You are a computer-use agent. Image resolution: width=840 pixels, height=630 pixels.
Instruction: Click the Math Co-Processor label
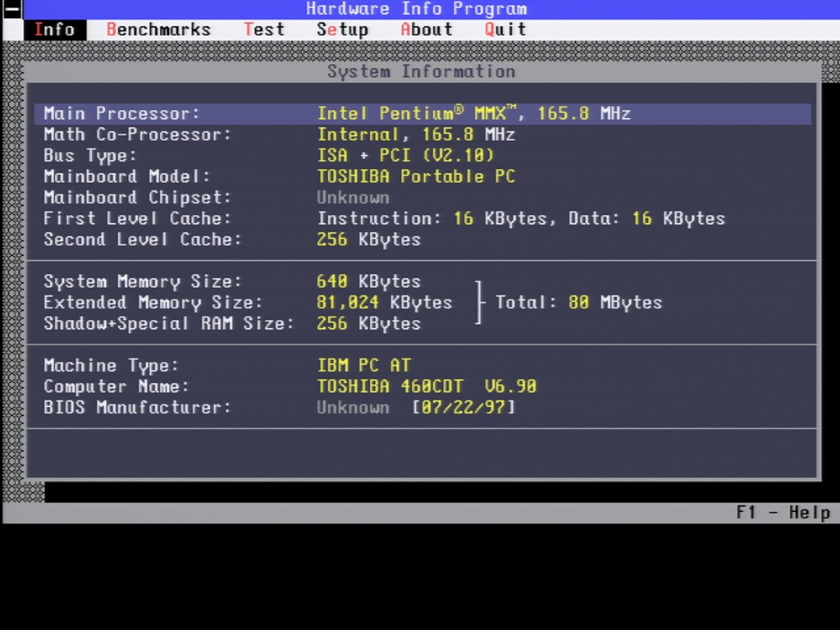click(137, 135)
